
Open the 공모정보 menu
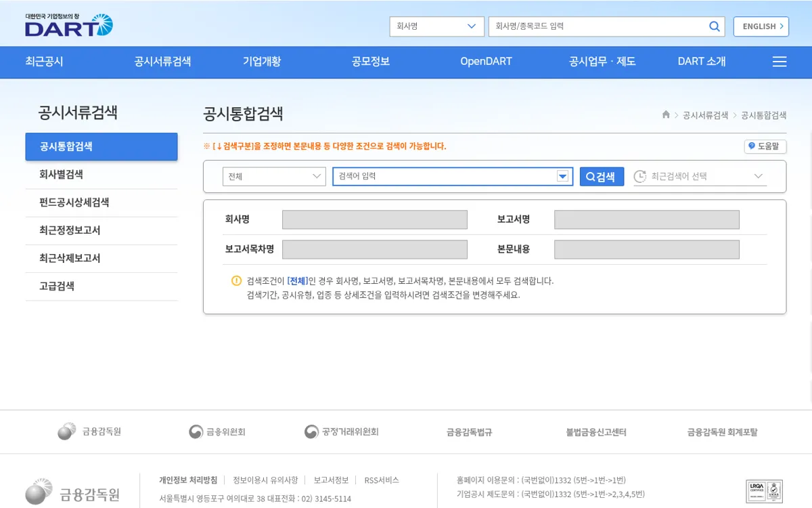point(371,62)
